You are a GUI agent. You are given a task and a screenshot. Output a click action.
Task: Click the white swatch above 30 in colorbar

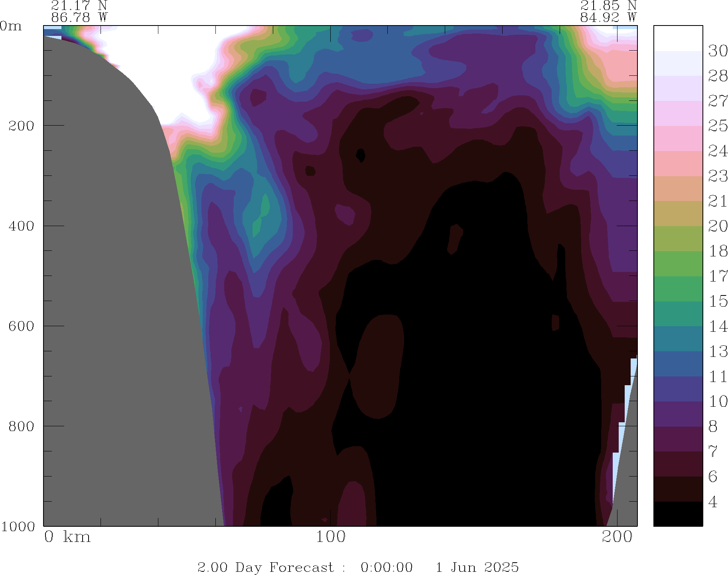[x=678, y=38]
